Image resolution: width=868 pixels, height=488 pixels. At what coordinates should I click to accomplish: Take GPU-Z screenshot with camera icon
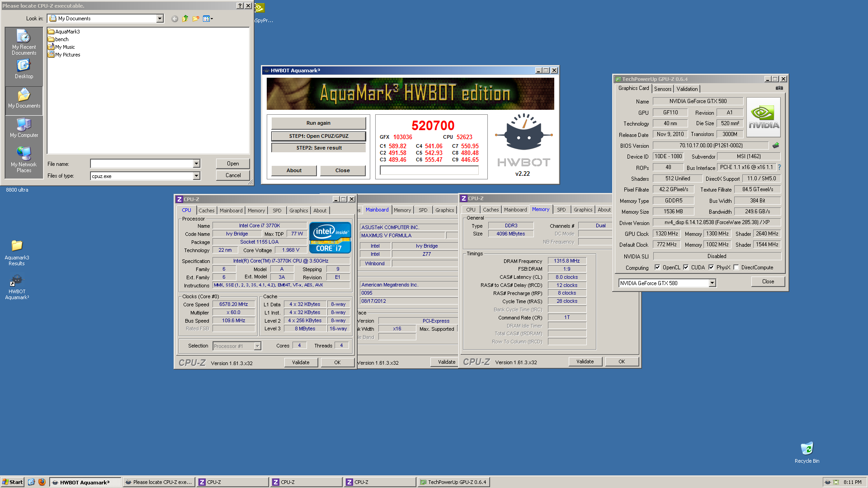coord(779,88)
